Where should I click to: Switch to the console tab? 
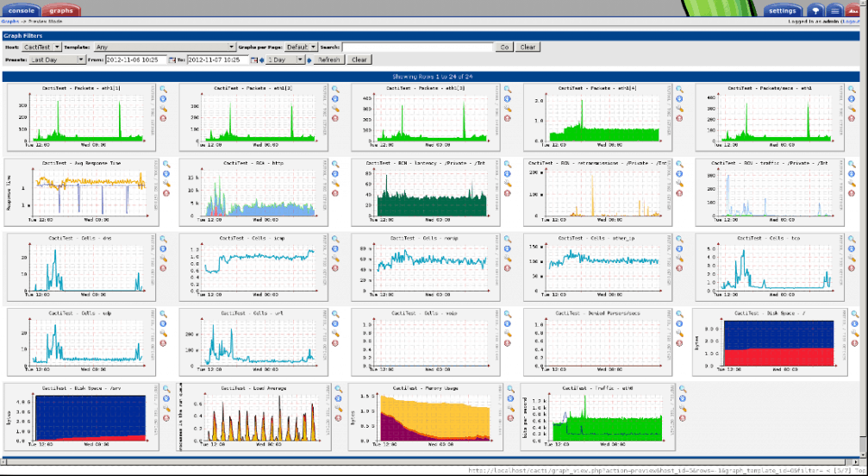tap(21, 10)
